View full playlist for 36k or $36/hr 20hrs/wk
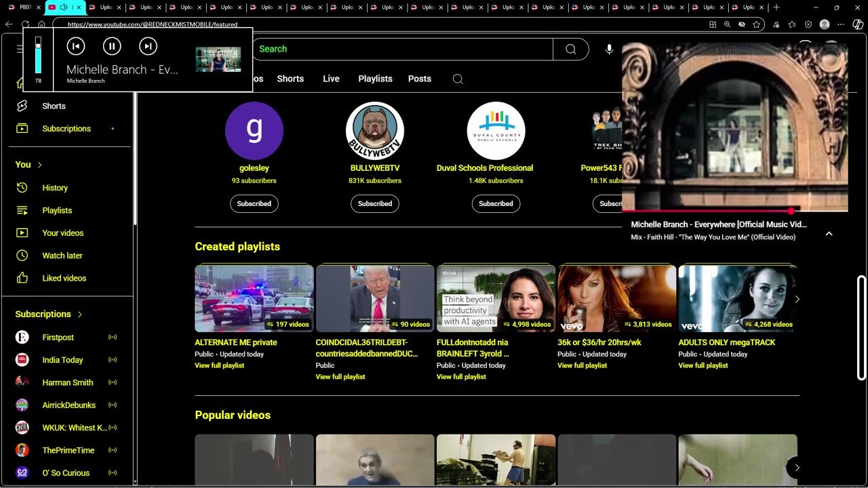This screenshot has height=488, width=868. click(582, 365)
